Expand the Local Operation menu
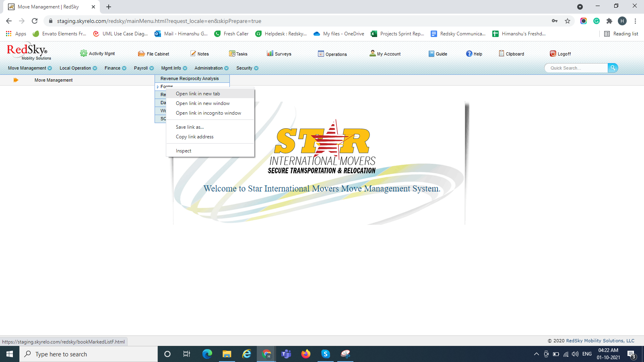644x362 pixels. (78, 68)
